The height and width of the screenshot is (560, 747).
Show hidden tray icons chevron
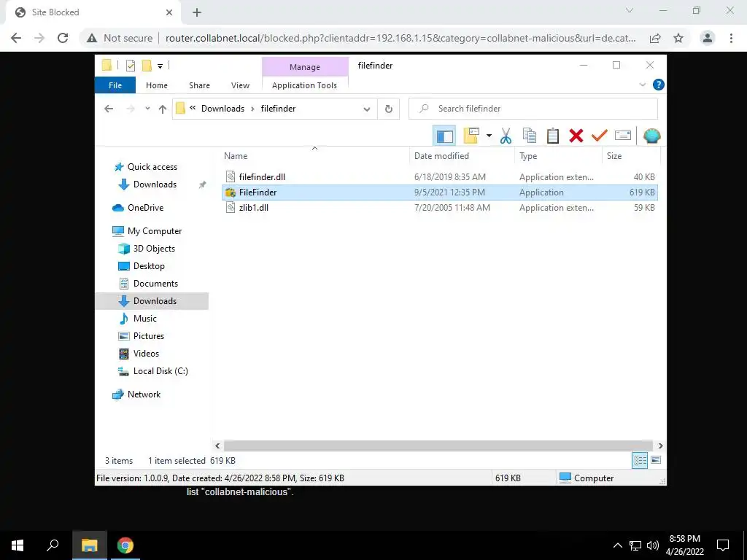click(x=617, y=545)
